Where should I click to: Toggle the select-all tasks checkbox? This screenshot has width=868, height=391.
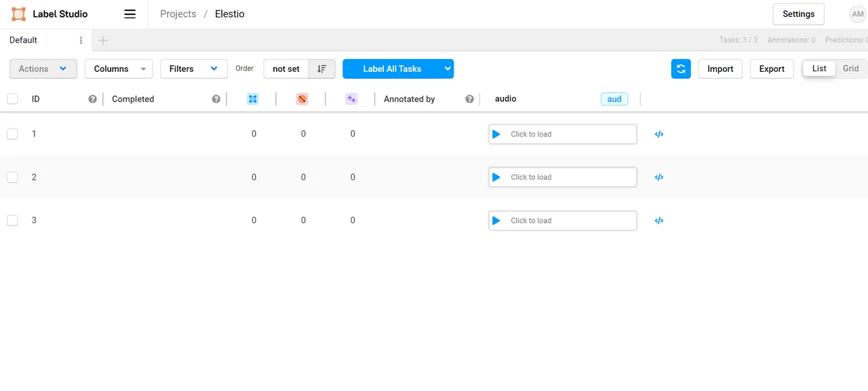[x=12, y=99]
